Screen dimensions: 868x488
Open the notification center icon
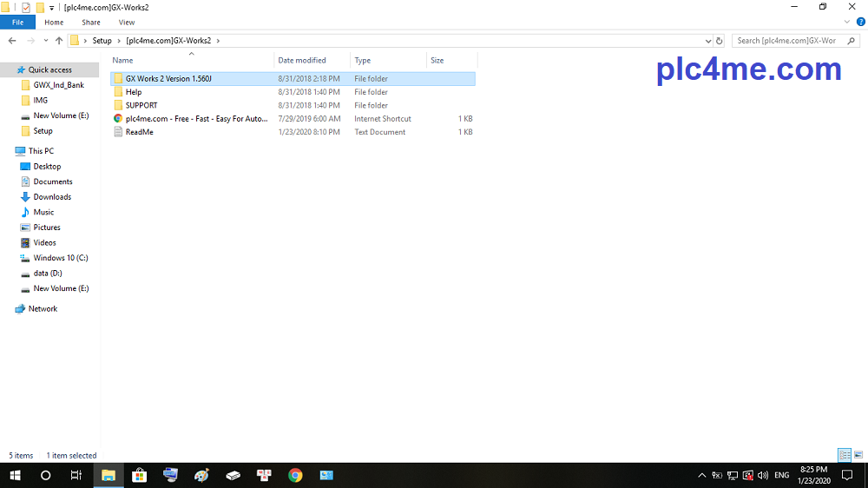click(847, 475)
